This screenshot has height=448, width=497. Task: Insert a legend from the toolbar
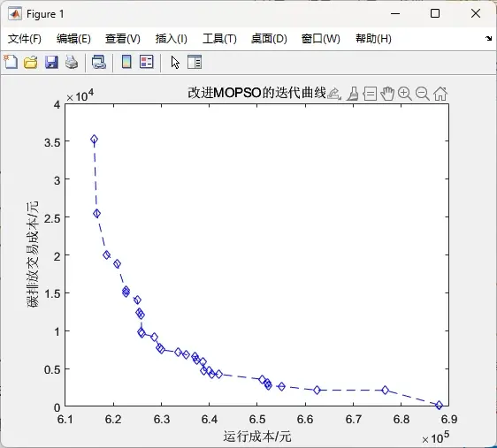[x=147, y=62]
